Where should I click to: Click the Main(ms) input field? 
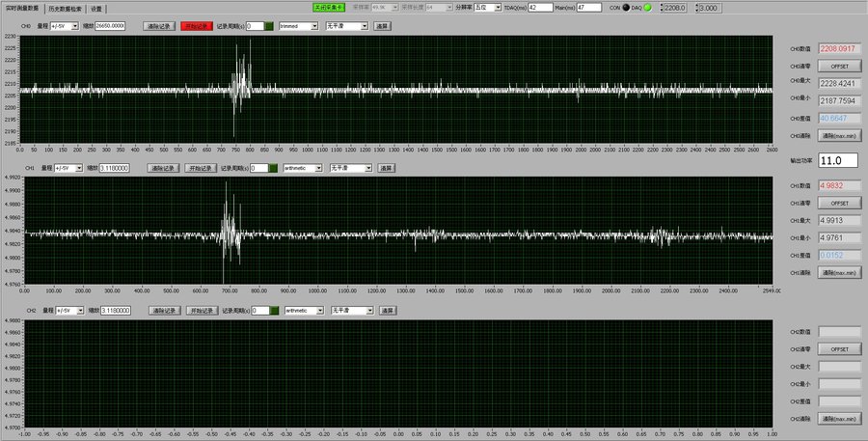(x=589, y=8)
